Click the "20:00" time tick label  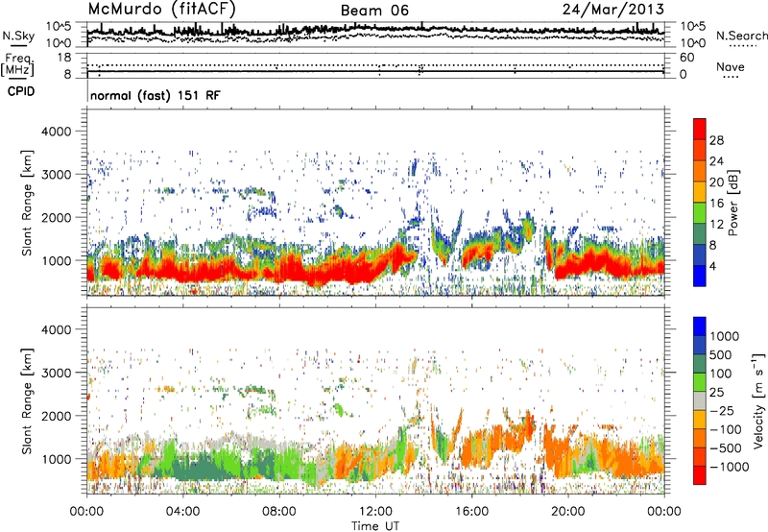pos(567,512)
